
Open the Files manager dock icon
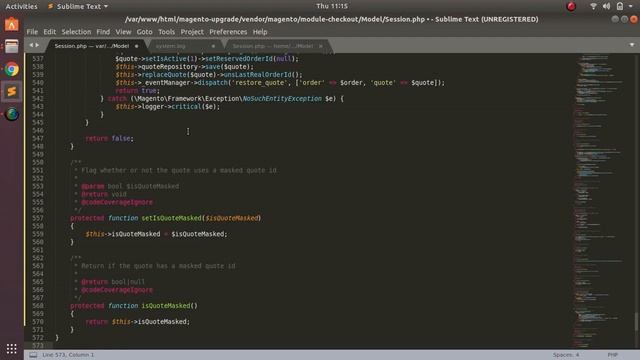coord(11,47)
